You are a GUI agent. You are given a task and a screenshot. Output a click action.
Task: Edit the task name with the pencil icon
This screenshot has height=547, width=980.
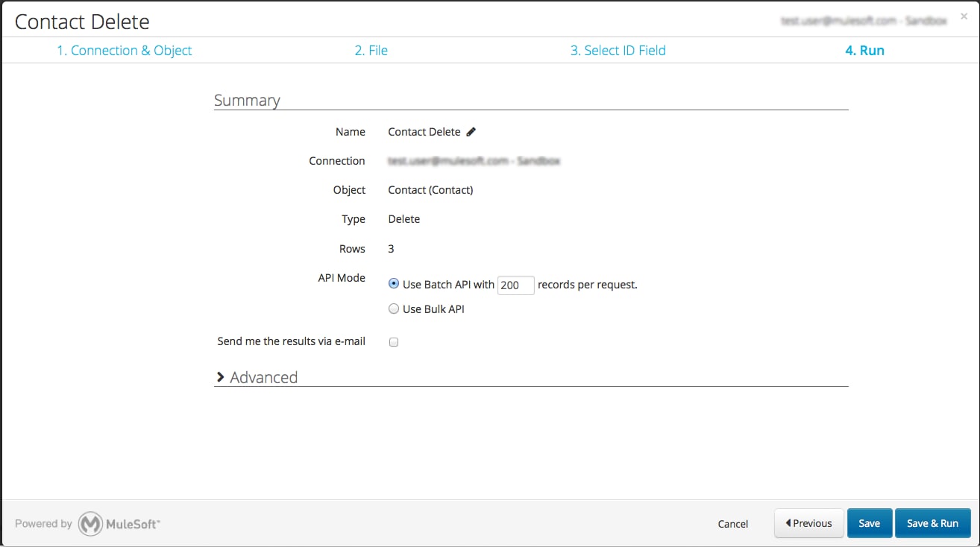pyautogui.click(x=471, y=132)
